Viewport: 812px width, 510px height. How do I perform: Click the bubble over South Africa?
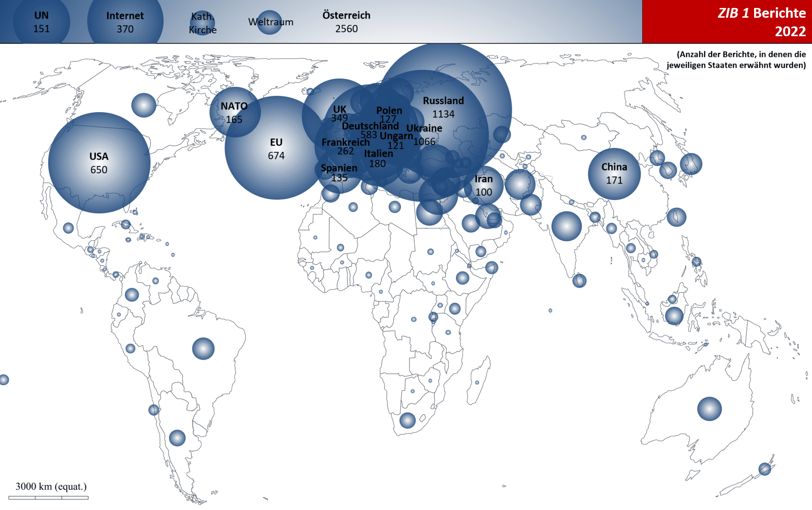408,420
